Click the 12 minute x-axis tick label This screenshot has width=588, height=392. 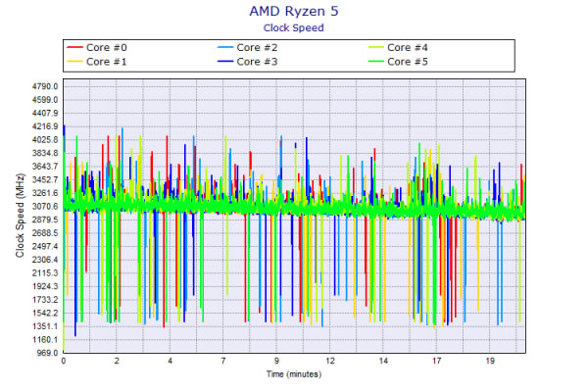pyautogui.click(x=330, y=361)
